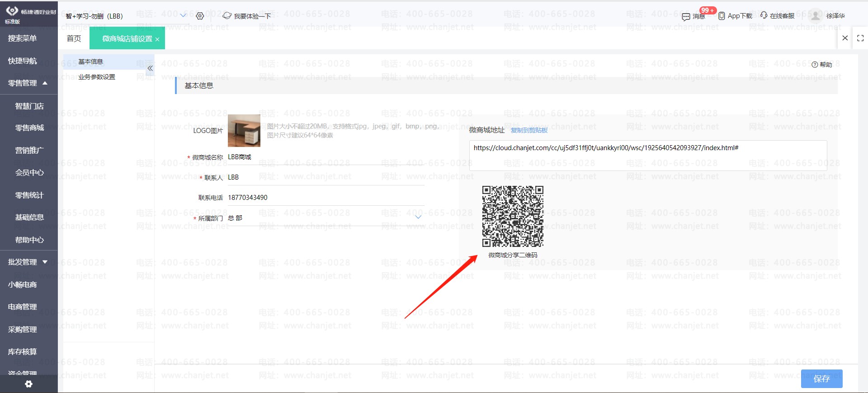The width and height of the screenshot is (868, 393).
Task: Open 帮助中心 in the sidebar
Action: pos(29,240)
